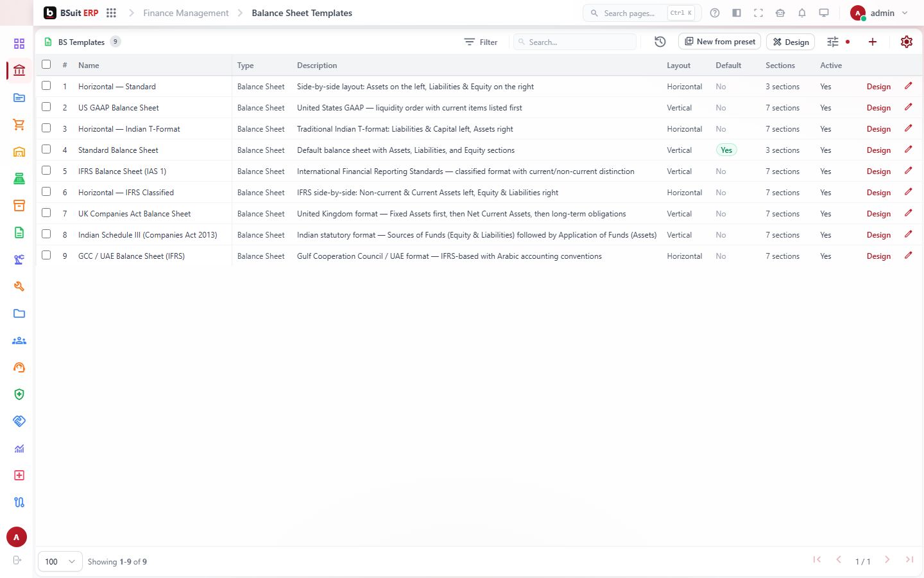Open notifications bell
Viewport: 924px width, 578px height.
(802, 13)
